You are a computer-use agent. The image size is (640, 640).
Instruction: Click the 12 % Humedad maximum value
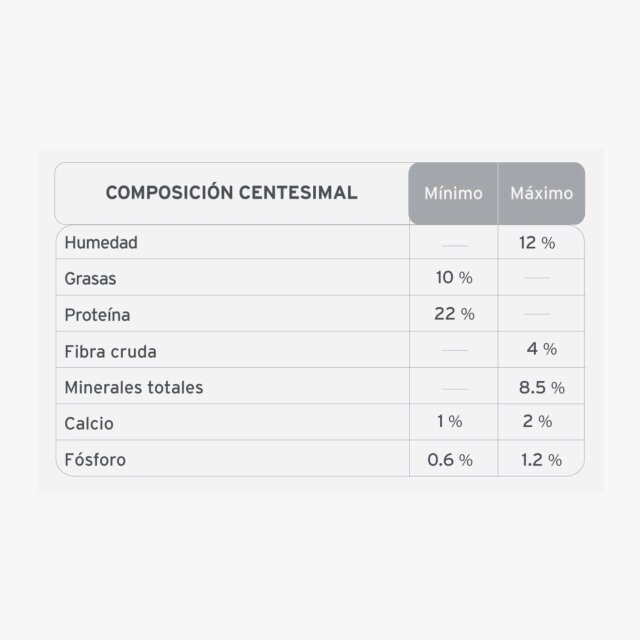click(x=537, y=243)
